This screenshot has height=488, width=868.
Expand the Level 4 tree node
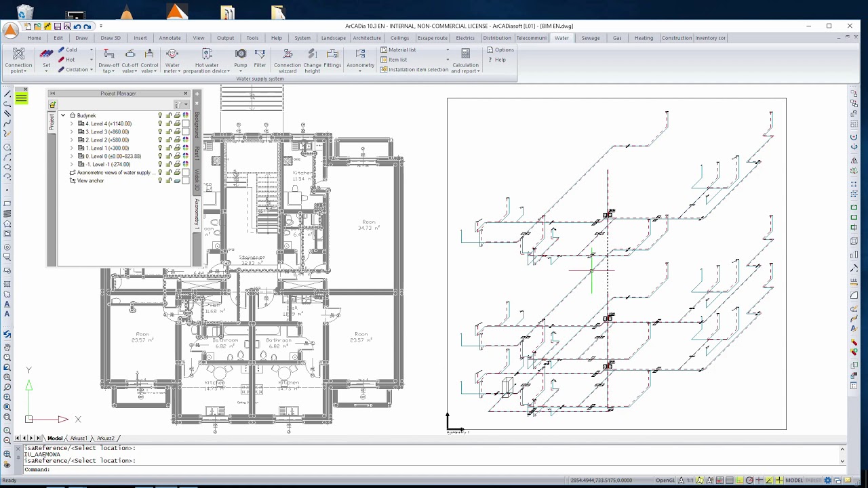click(72, 124)
